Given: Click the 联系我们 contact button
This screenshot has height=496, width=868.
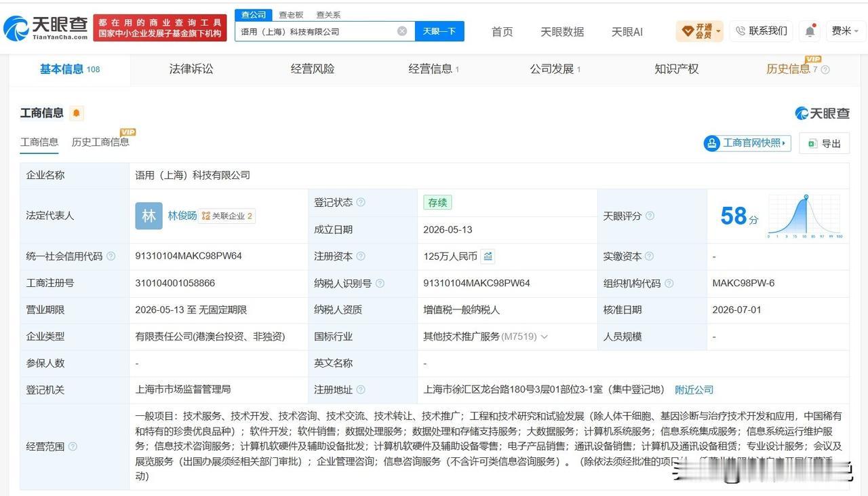Looking at the screenshot, I should pyautogui.click(x=761, y=31).
